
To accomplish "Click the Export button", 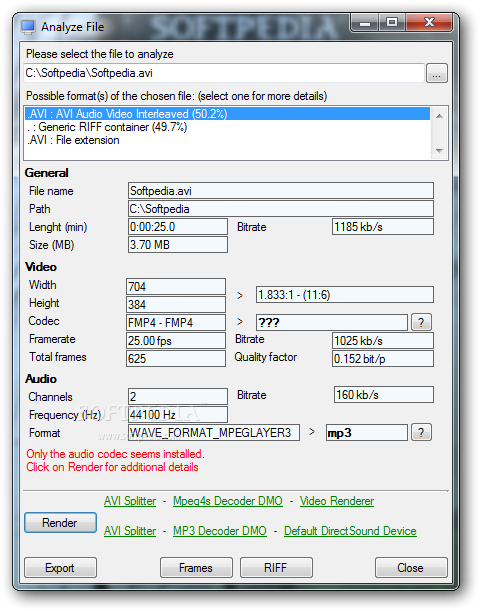I will click(x=60, y=568).
